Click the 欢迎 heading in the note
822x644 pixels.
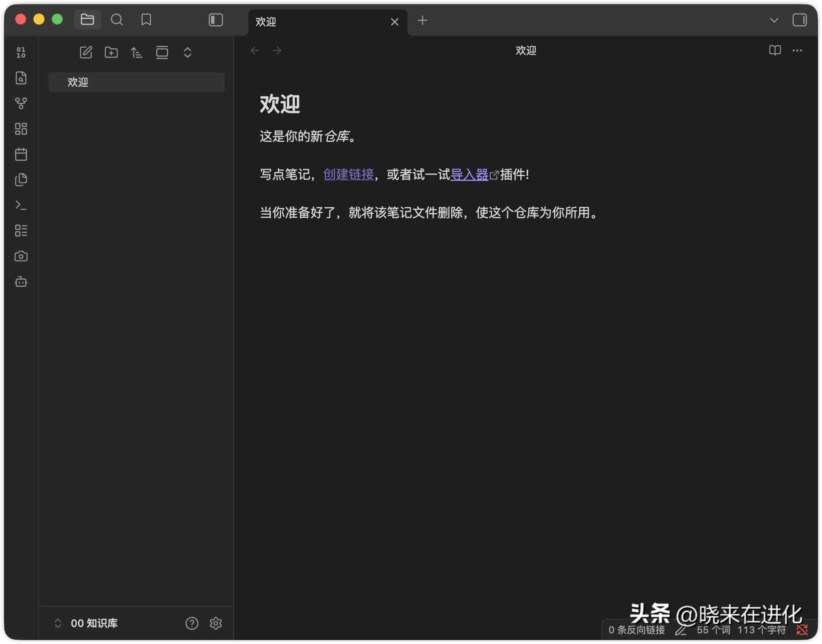280,104
